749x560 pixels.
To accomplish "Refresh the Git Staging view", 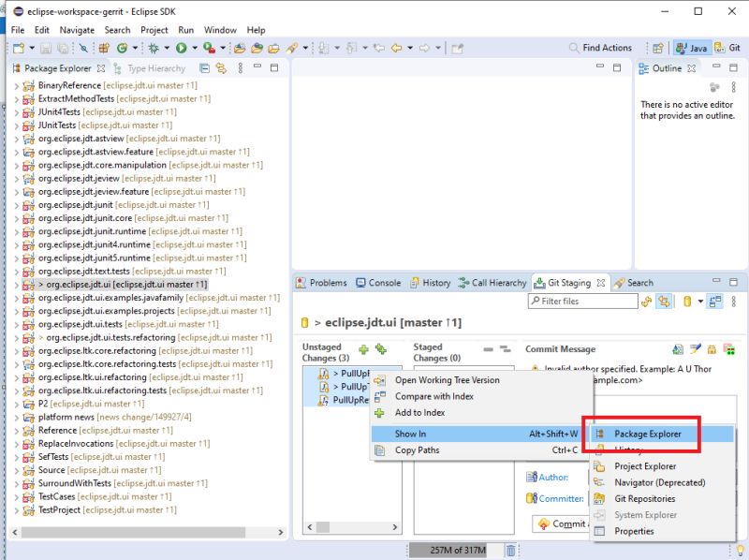I will [645, 301].
